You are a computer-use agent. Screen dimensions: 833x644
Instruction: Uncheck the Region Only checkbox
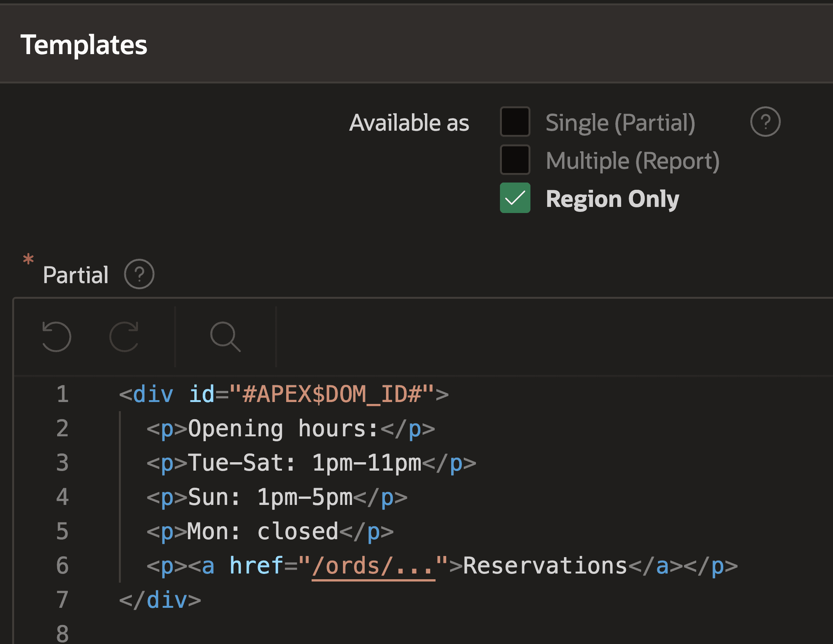coord(515,199)
